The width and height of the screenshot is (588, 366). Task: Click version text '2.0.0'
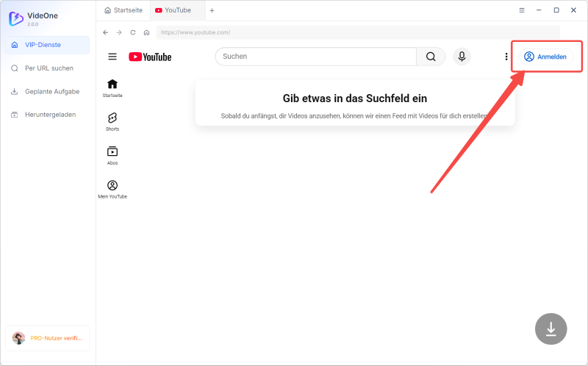(x=32, y=24)
